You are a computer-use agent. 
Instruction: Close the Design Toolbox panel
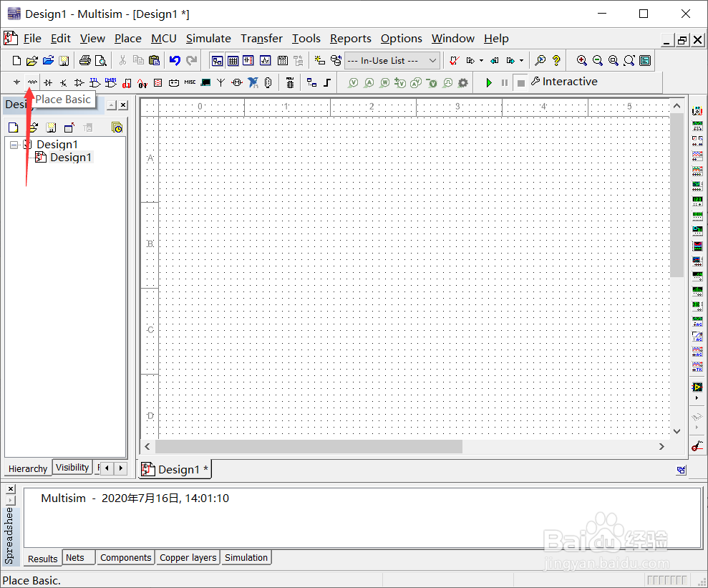pyautogui.click(x=123, y=105)
